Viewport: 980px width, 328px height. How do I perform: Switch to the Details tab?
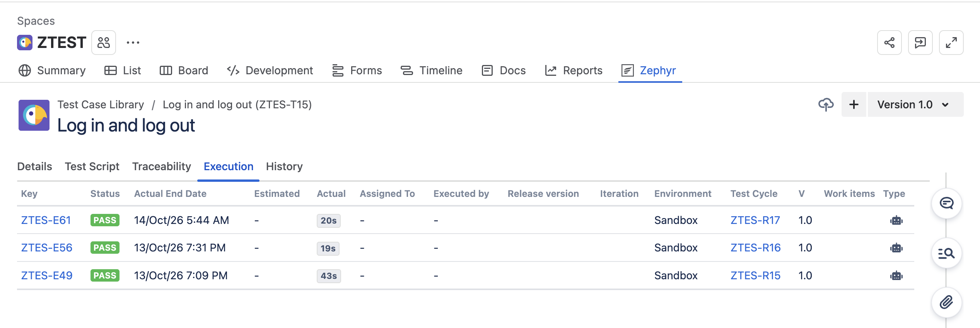point(34,166)
